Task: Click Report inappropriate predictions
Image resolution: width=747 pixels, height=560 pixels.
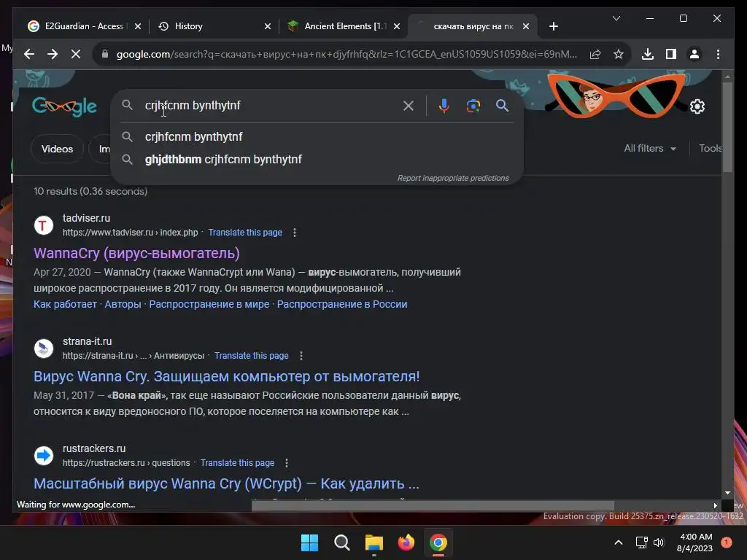Action: [x=453, y=178]
